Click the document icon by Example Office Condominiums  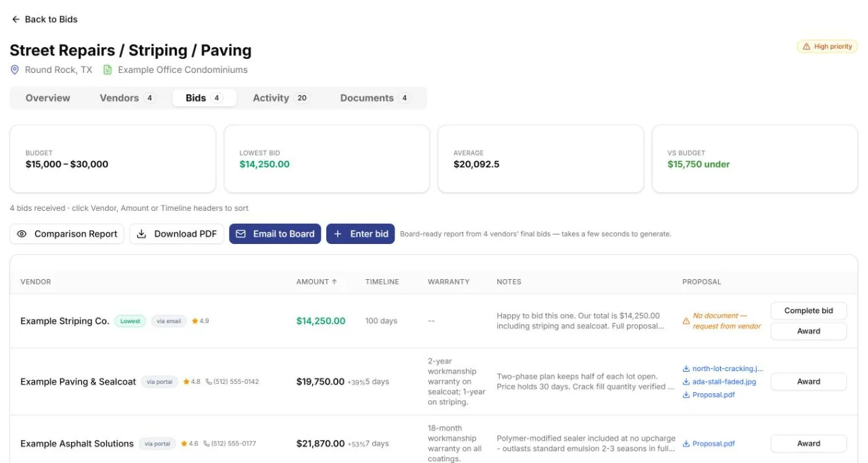107,70
